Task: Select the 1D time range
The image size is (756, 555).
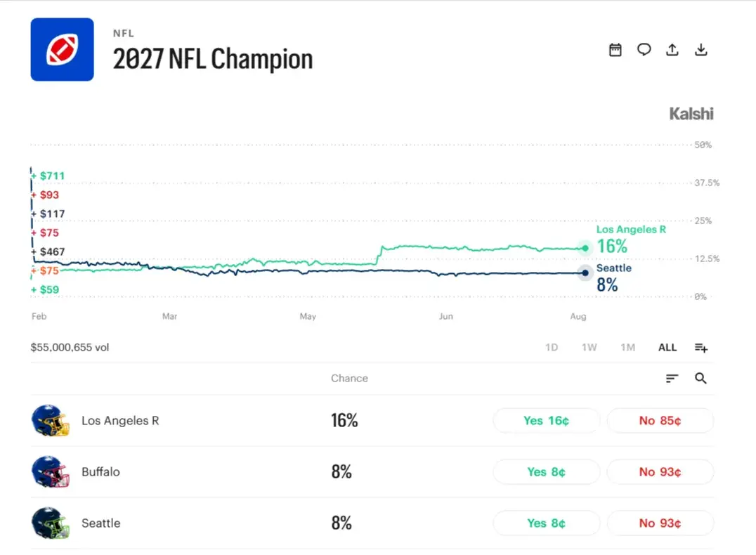Action: pos(552,348)
